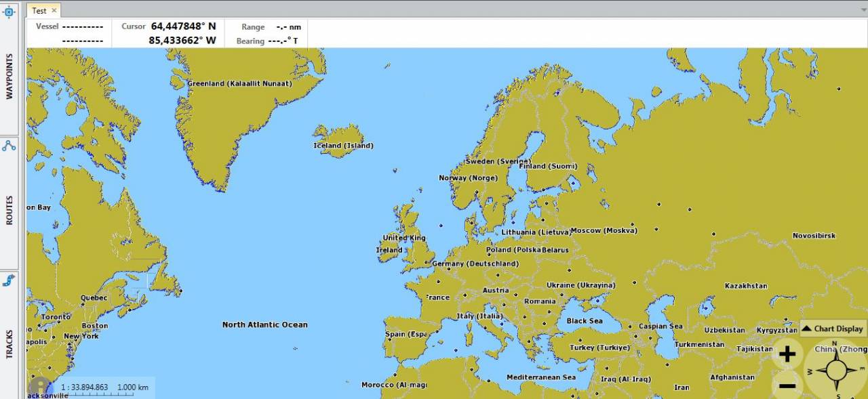Close the Test tab

tap(54, 10)
